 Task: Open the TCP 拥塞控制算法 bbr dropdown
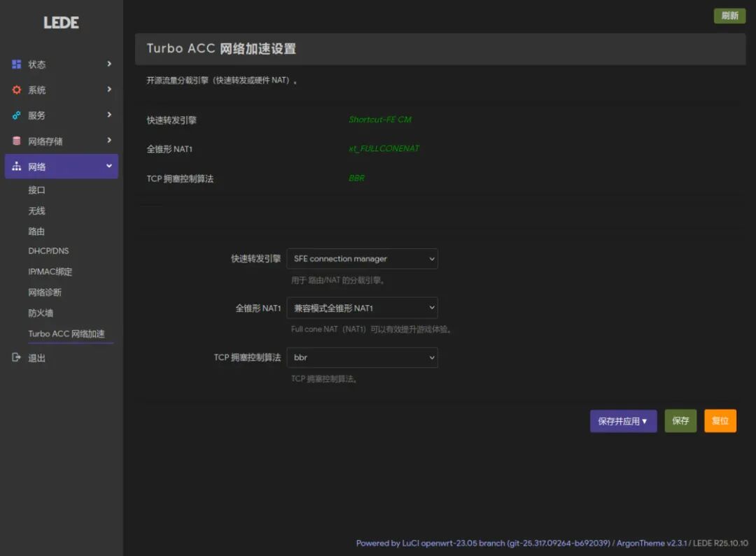coord(362,357)
